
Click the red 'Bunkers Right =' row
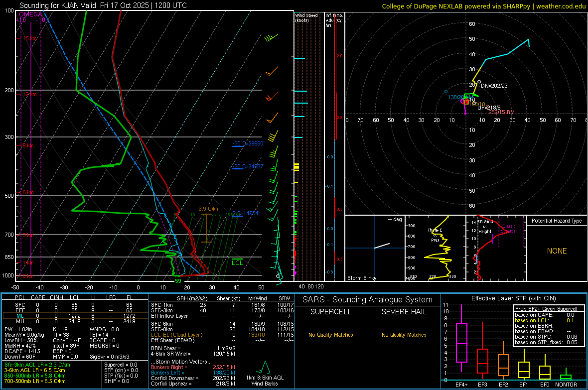pyautogui.click(x=193, y=367)
